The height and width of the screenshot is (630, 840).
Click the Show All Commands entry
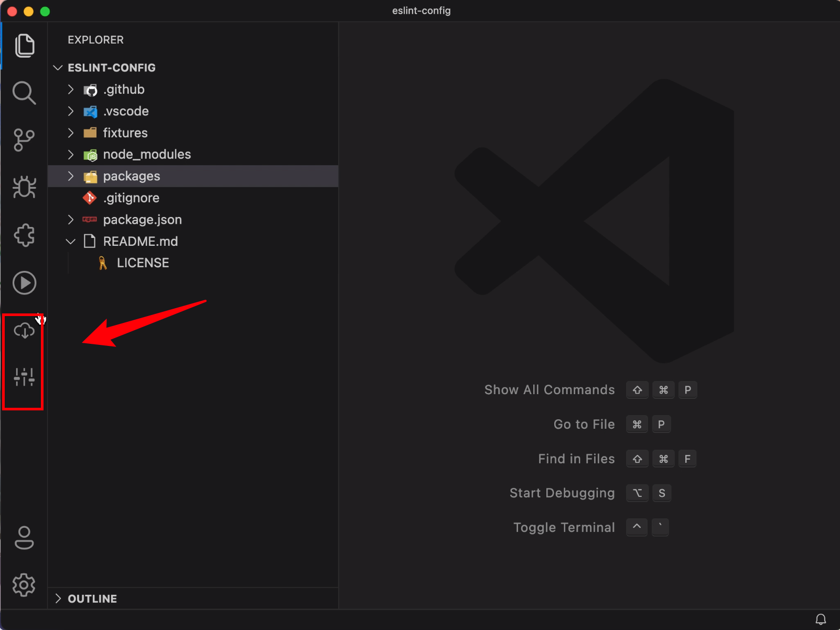click(549, 389)
